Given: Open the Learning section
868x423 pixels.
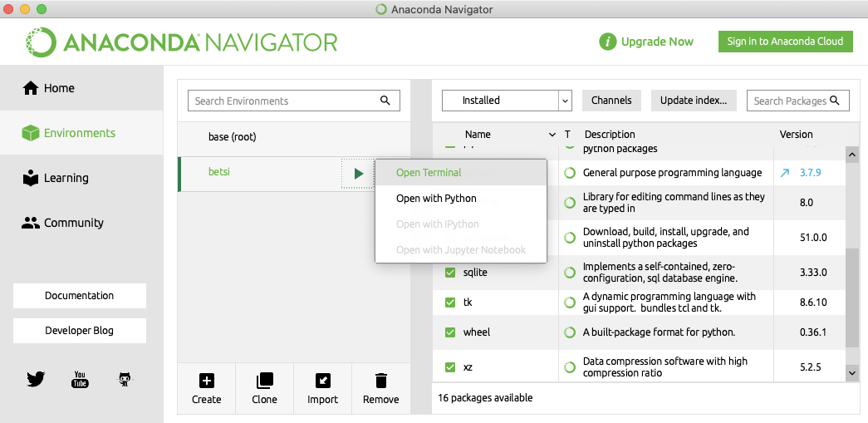Looking at the screenshot, I should [55, 178].
